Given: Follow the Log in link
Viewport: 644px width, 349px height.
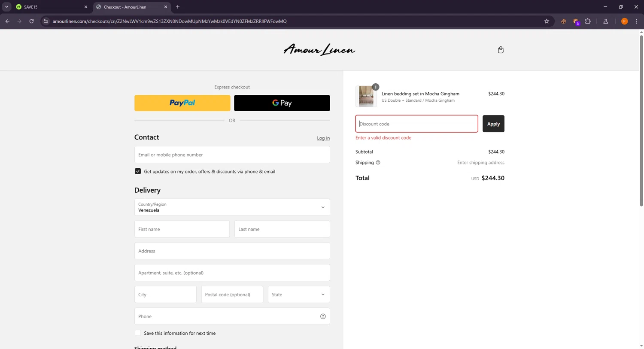Looking at the screenshot, I should pos(323,138).
